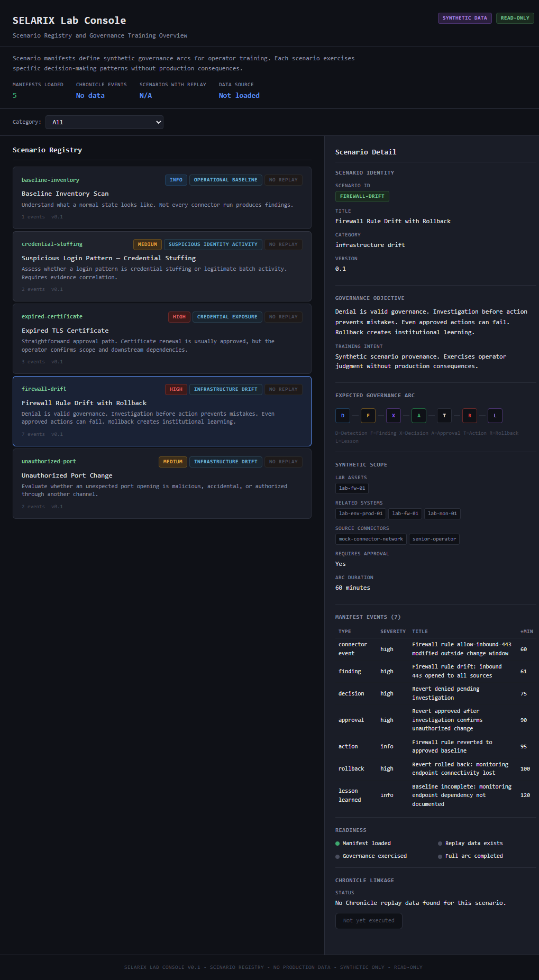Select the baseline-inventory scenario card
Screen dimensions: 539x980
[162, 198]
